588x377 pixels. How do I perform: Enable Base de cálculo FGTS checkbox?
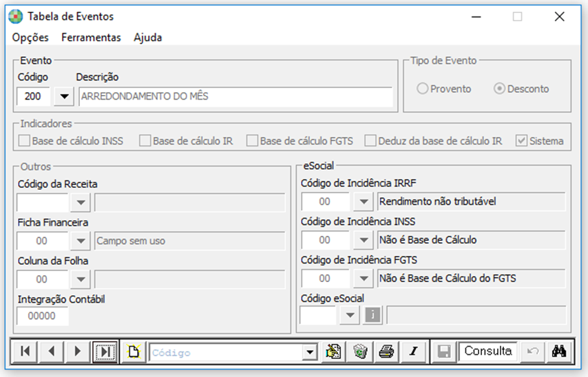(253, 141)
